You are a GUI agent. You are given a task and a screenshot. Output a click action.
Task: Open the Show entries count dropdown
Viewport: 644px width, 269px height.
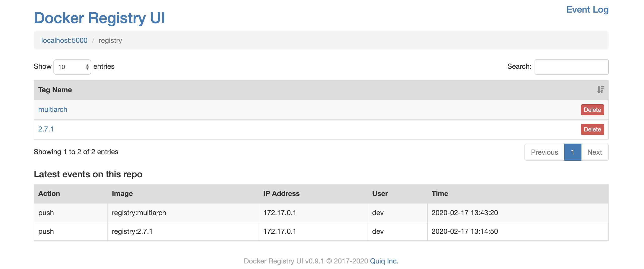(72, 67)
